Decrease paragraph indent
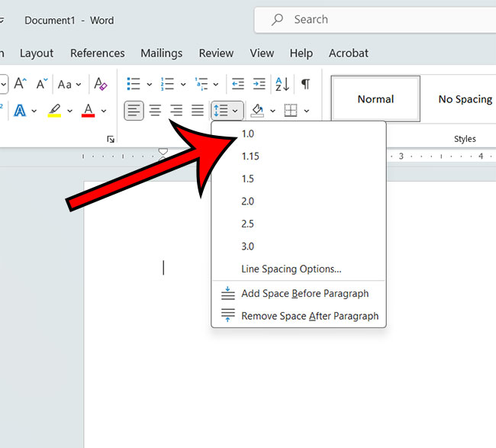496x448 pixels. coord(238,84)
